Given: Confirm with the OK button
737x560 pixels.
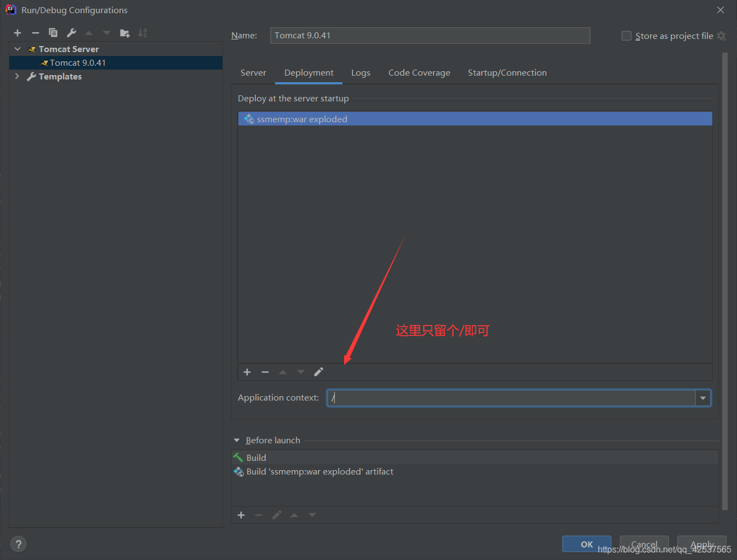Looking at the screenshot, I should pyautogui.click(x=587, y=544).
